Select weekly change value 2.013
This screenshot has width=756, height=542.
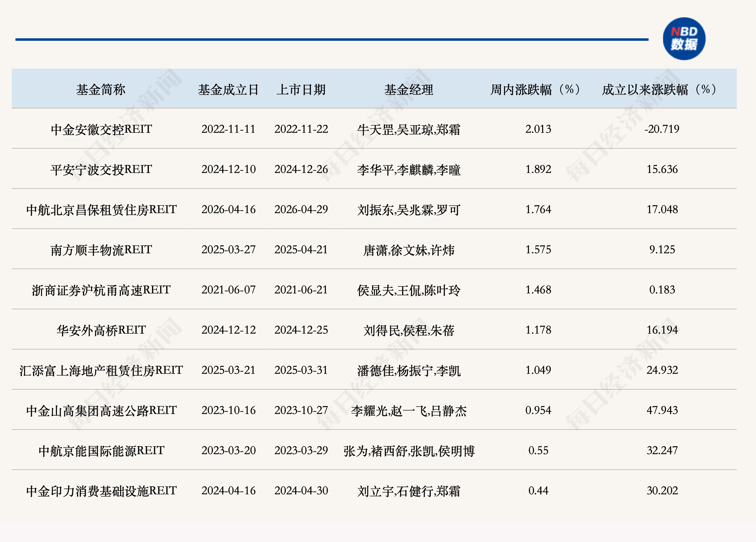[538, 129]
